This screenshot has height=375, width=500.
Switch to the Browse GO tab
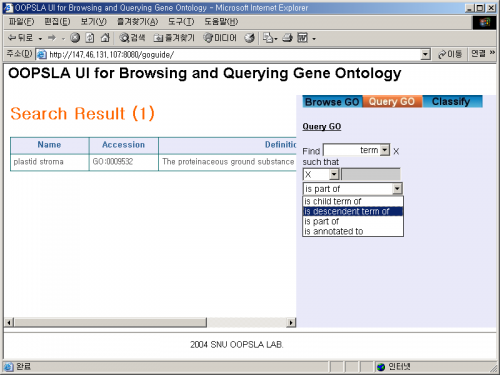[x=332, y=102]
